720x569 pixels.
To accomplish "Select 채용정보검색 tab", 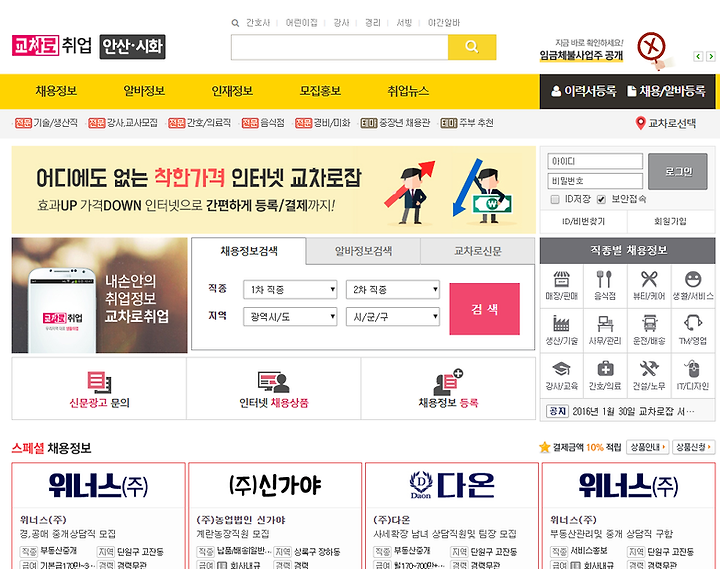I will pyautogui.click(x=249, y=251).
